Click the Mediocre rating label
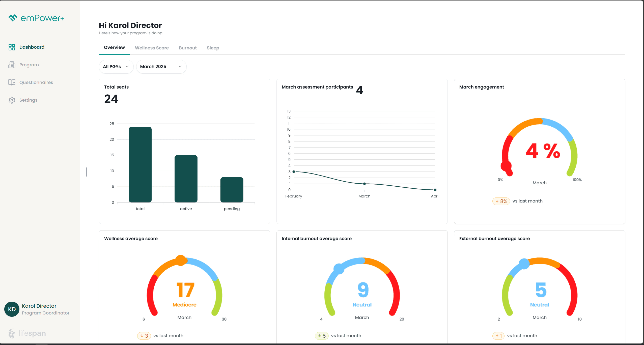The width and height of the screenshot is (644, 345). (x=184, y=305)
